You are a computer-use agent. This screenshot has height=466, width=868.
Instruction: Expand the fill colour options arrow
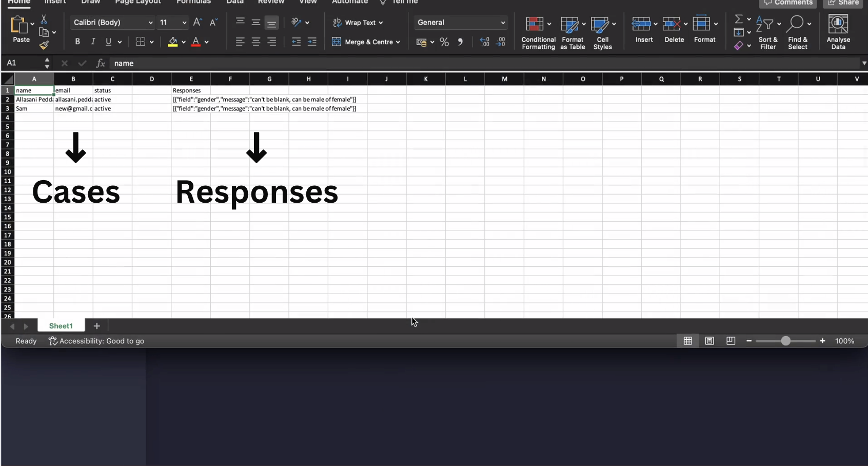[183, 42]
